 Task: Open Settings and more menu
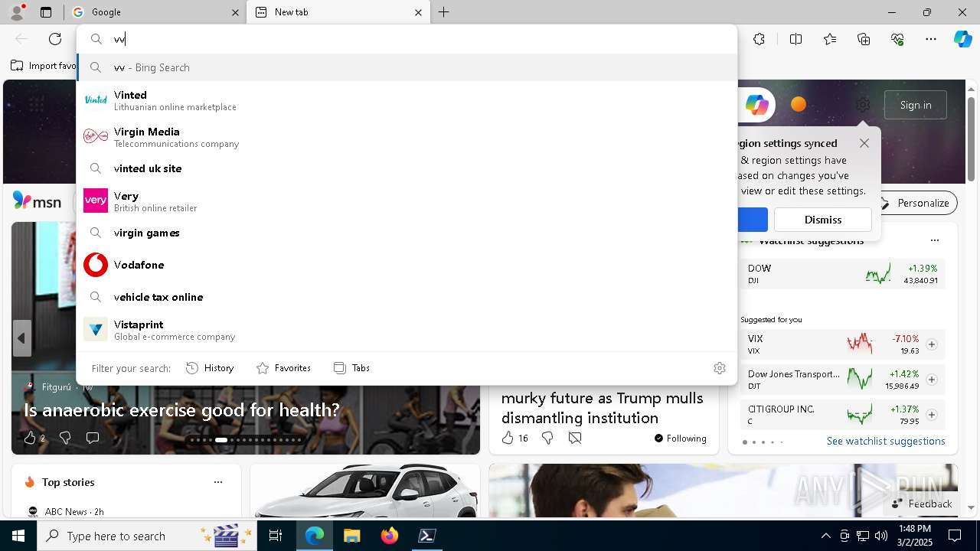pos(931,39)
